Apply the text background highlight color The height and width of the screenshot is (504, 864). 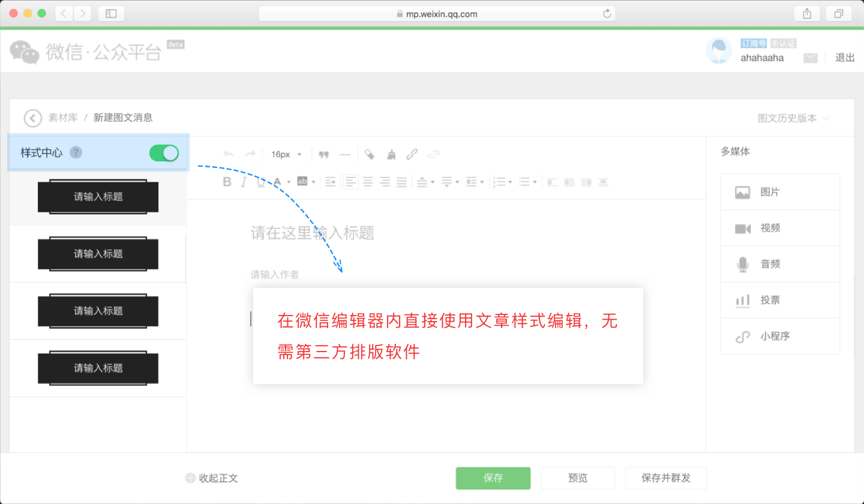302,181
